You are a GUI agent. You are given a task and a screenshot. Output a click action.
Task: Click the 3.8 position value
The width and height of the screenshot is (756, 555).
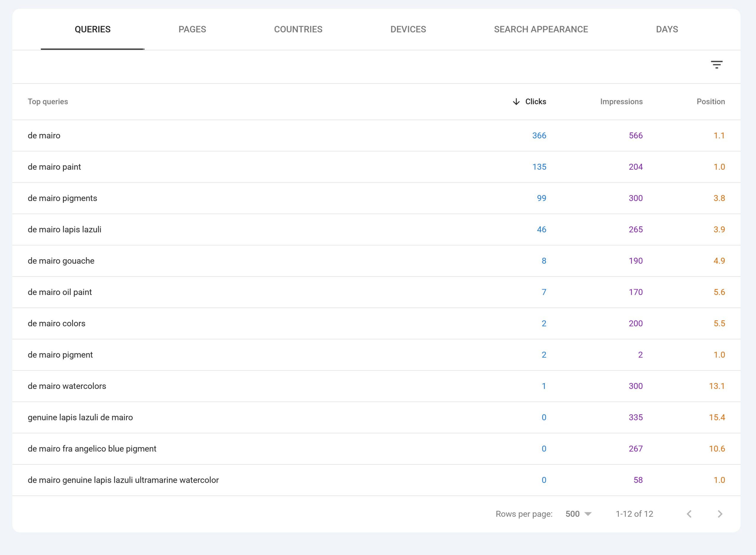(719, 198)
